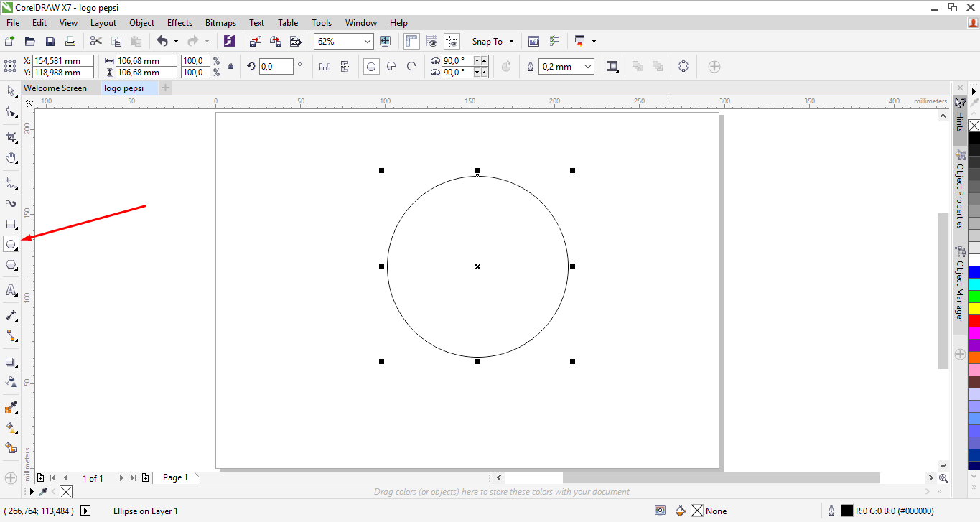Select the Ellipse tool in the toolbox
Image resolution: width=980 pixels, height=522 pixels.
point(11,244)
